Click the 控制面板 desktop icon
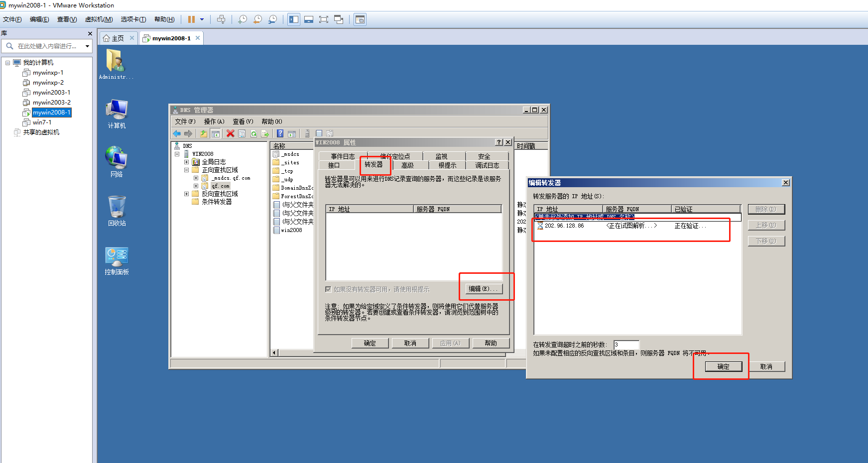 117,261
